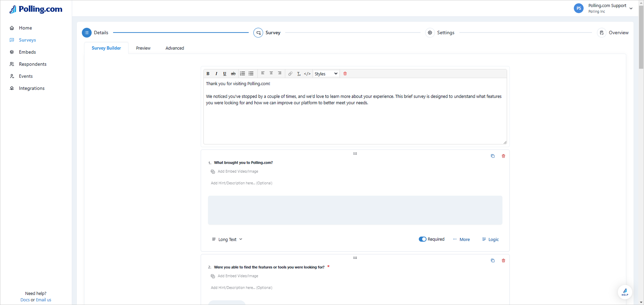
Task: Toggle bold formatting in the editor
Action: [x=208, y=74]
